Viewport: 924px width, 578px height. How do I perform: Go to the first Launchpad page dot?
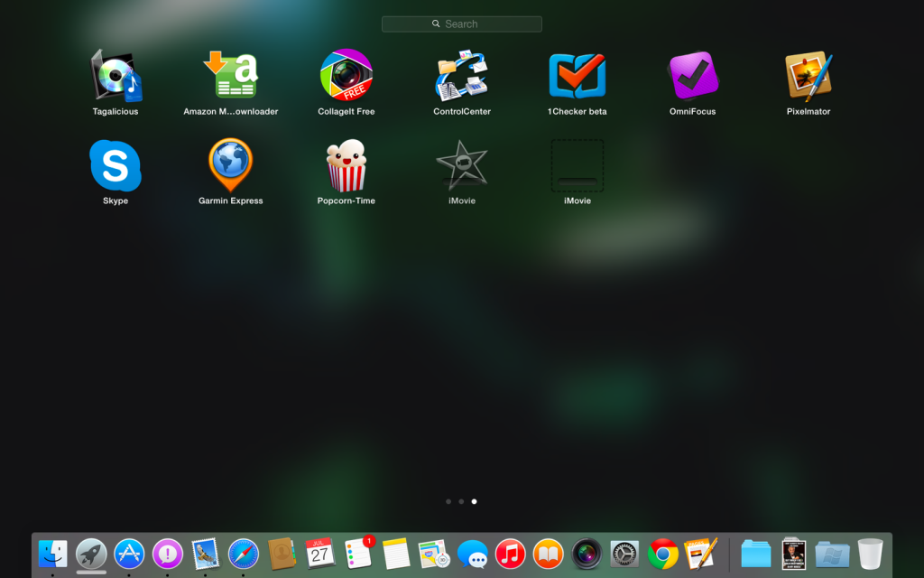tap(448, 501)
